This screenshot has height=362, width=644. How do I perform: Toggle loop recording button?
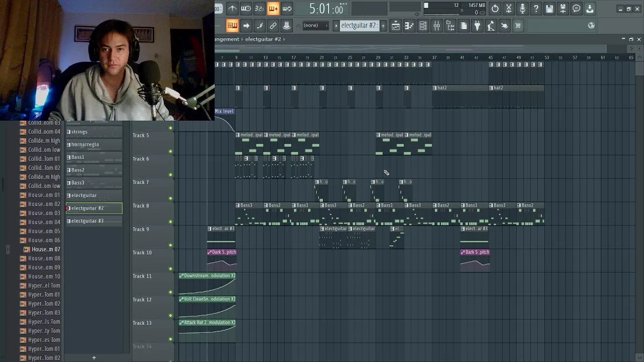(x=287, y=9)
